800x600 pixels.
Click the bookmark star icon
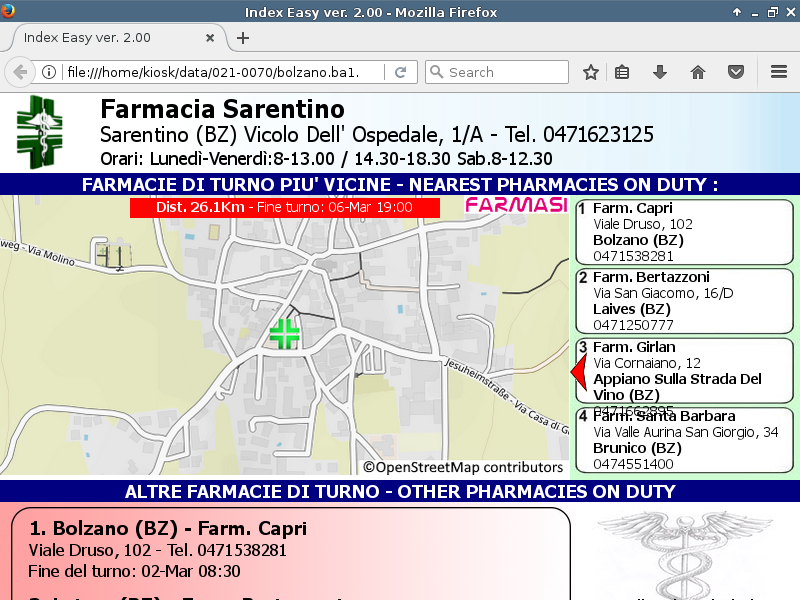pos(591,72)
